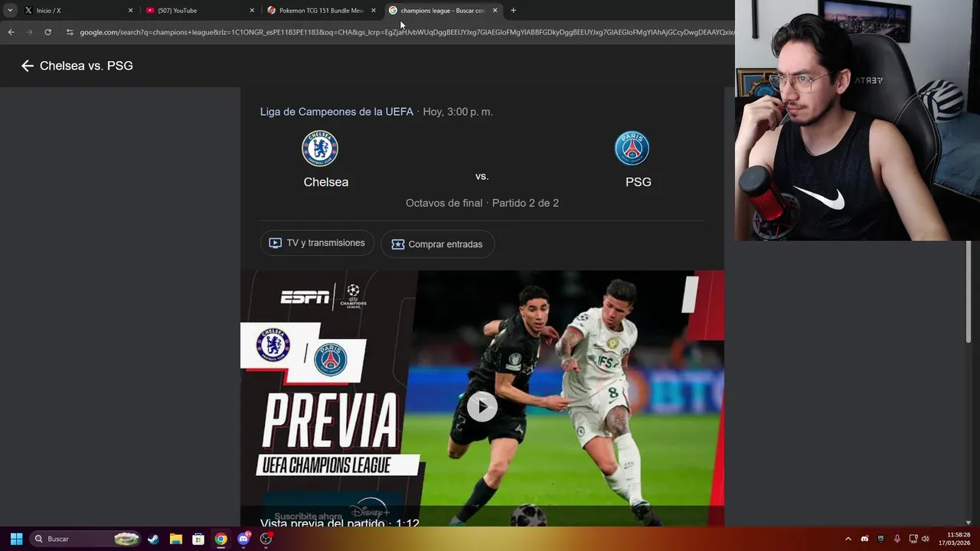
Task: Open File Explorer from the taskbar
Action: point(175,539)
